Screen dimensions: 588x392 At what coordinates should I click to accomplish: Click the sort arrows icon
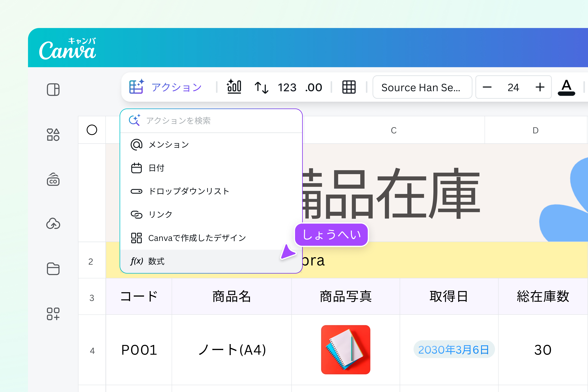click(261, 87)
